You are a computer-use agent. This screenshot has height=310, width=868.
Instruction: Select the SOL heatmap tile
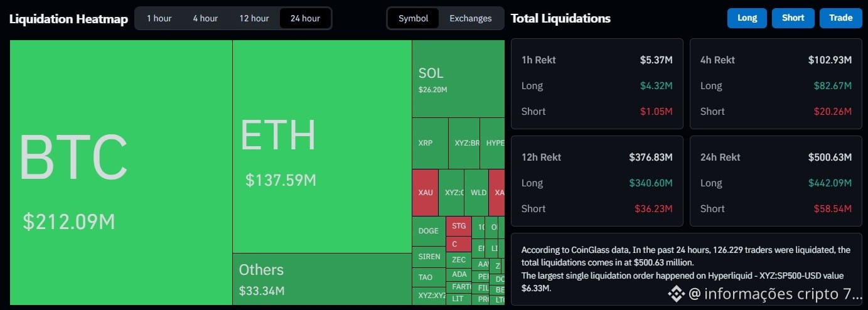pyautogui.click(x=458, y=78)
